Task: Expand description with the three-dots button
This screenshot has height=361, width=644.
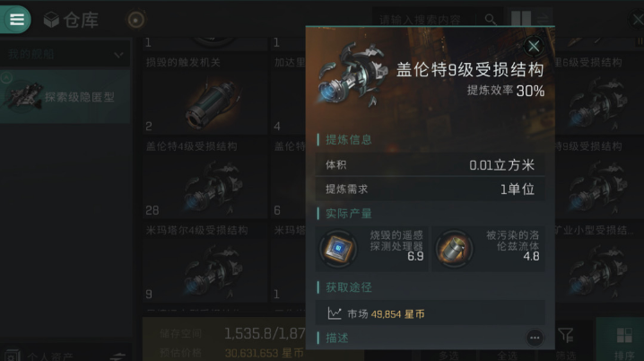Action: coord(535,338)
